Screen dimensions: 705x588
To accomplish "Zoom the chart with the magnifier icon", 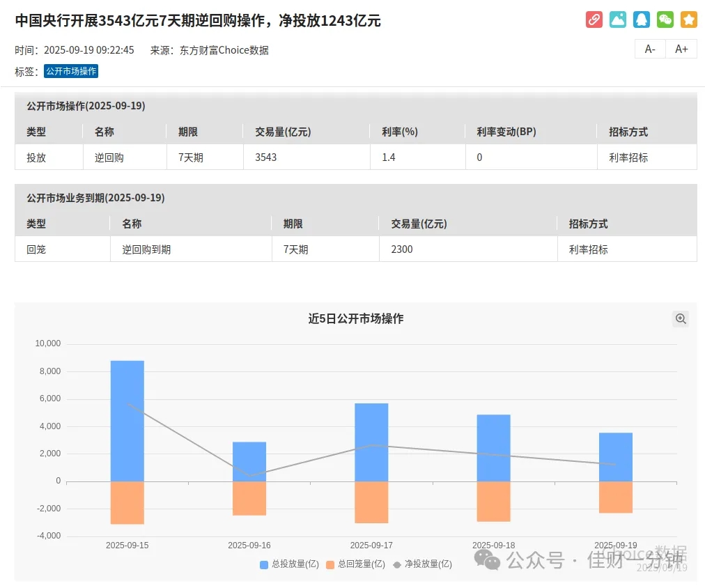I will pos(681,318).
